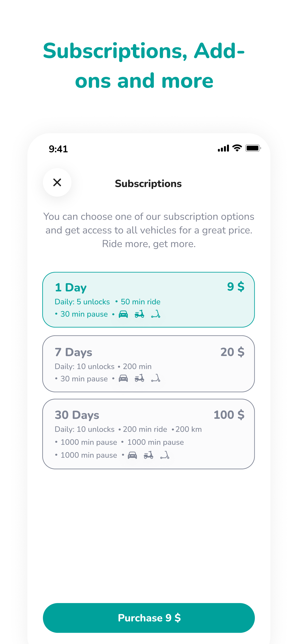Image resolution: width=298 pixels, height=644 pixels.
Task: Click the moped icon in 7 Days plan
Action: tap(139, 379)
